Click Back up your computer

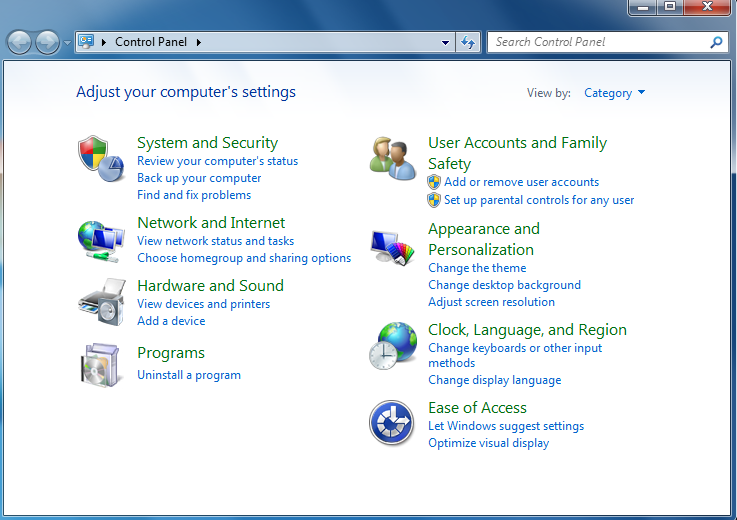click(199, 178)
